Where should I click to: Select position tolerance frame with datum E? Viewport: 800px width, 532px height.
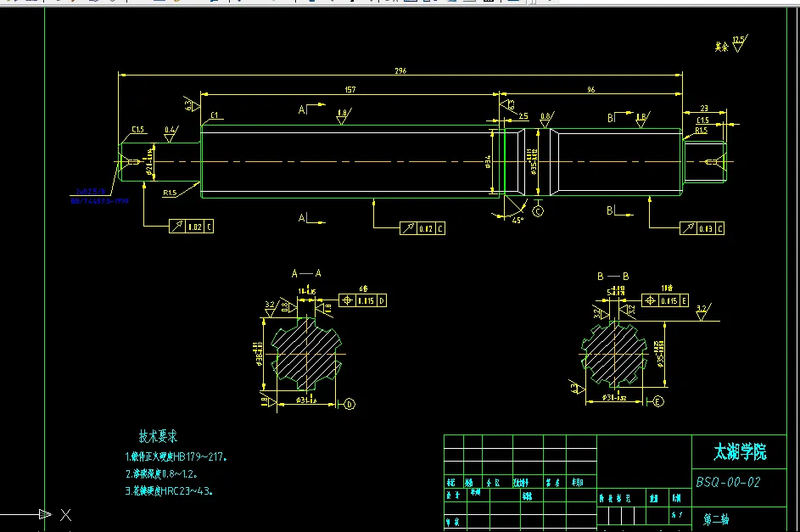coord(665,300)
